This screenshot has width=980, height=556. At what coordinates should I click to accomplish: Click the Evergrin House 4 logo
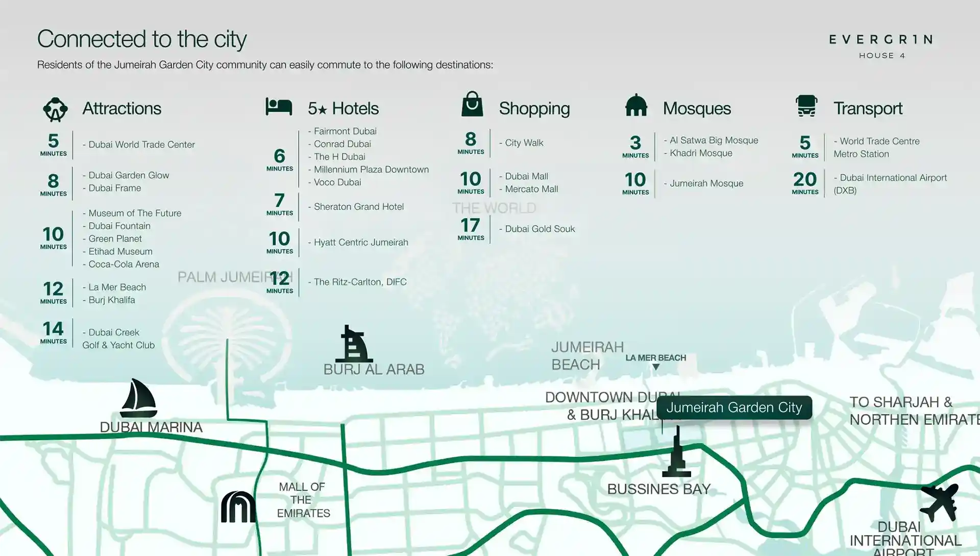pos(881,46)
